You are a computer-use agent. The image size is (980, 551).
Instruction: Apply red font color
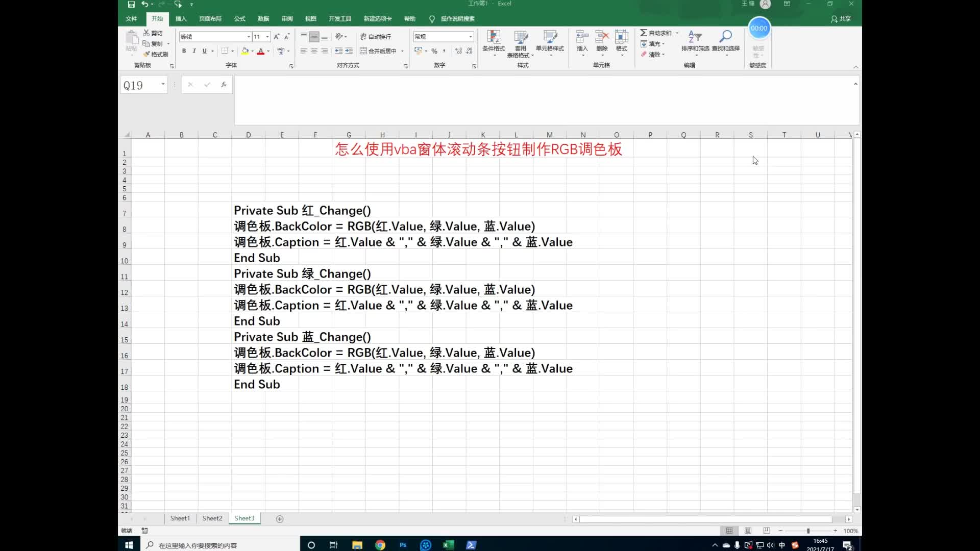click(x=261, y=51)
